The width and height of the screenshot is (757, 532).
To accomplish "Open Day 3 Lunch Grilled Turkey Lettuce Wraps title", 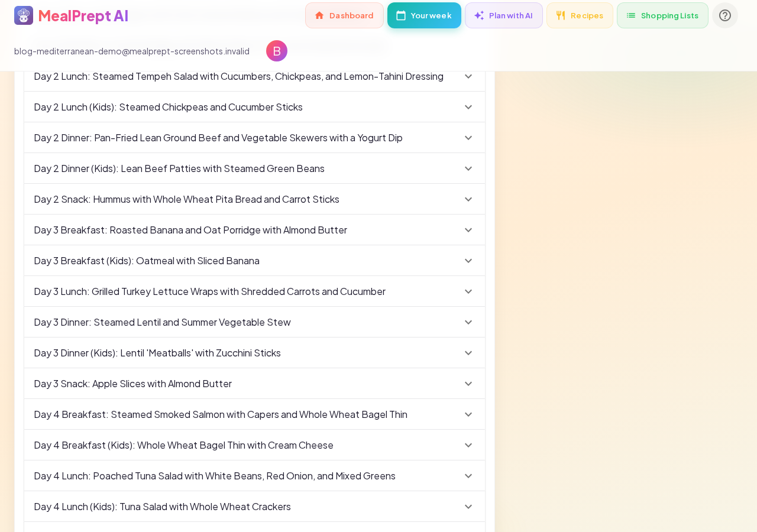I will pyautogui.click(x=210, y=291).
